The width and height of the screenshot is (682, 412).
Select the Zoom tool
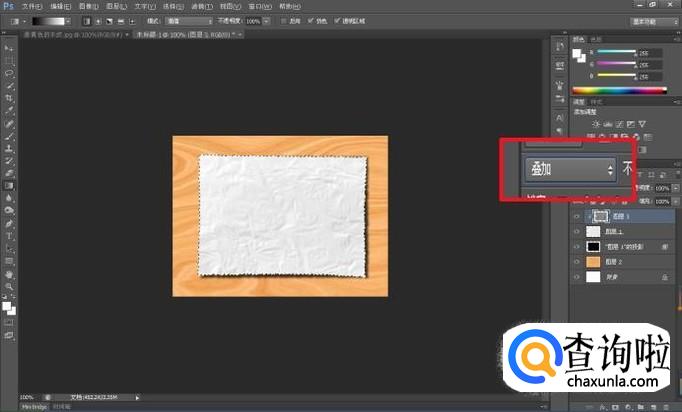[x=9, y=285]
